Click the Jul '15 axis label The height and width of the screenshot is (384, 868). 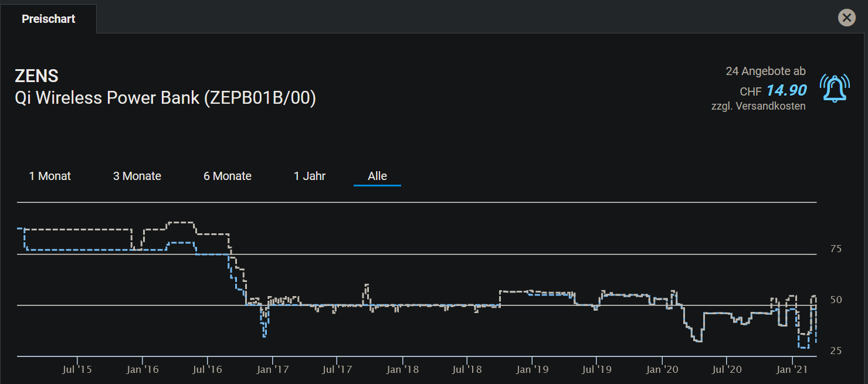click(x=77, y=369)
